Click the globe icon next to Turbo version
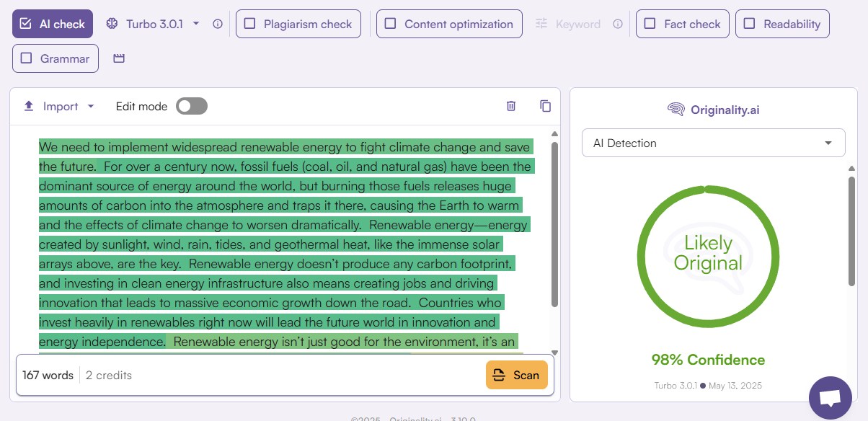 (x=112, y=23)
